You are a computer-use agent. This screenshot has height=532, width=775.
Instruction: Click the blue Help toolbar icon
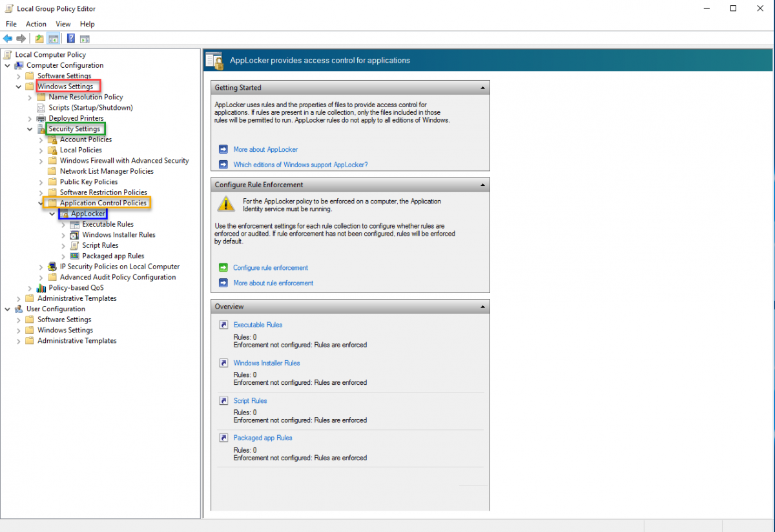click(x=70, y=39)
